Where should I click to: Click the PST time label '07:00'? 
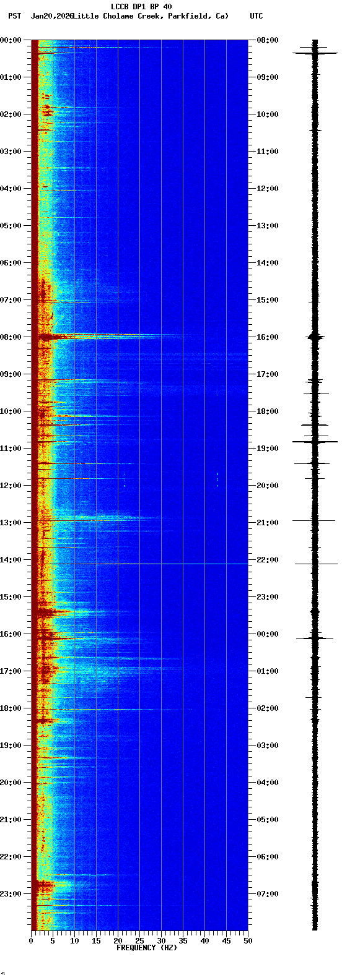point(11,300)
